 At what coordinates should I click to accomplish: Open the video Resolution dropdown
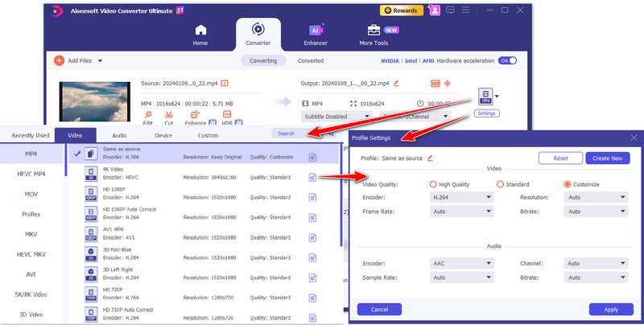tap(596, 197)
